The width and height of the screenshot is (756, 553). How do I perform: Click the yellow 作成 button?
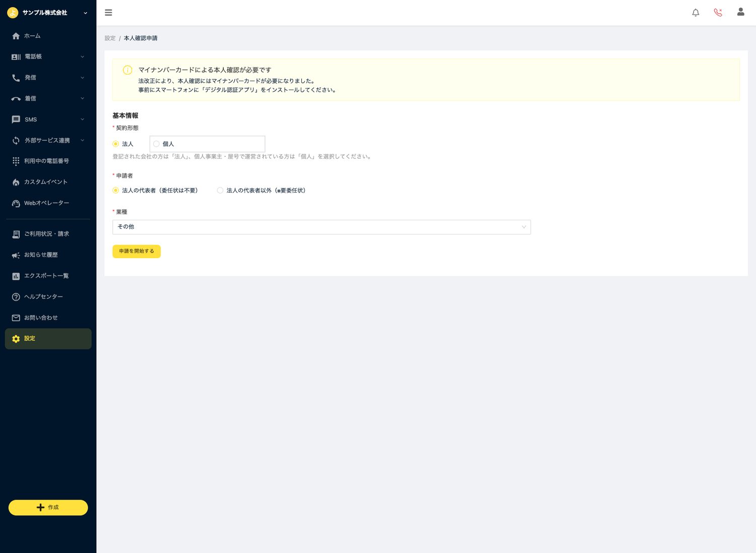point(48,508)
